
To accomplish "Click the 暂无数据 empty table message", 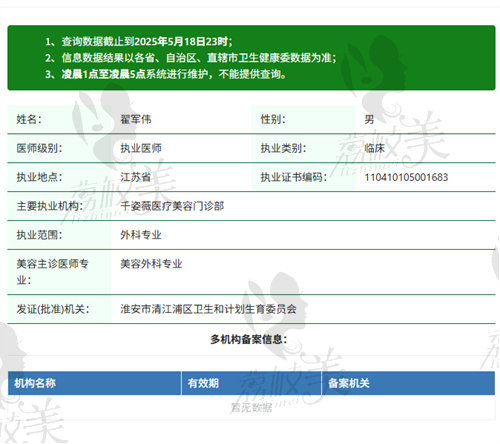I will [x=251, y=407].
